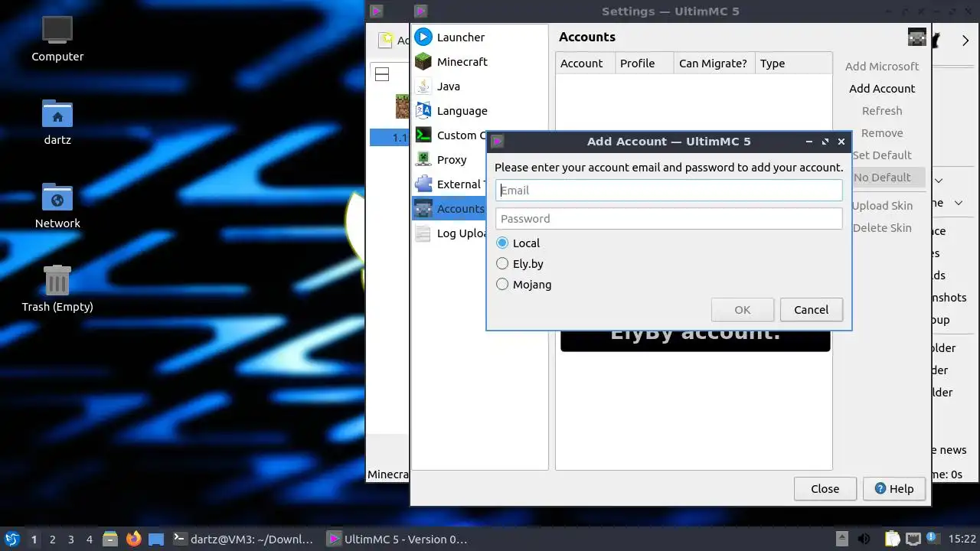Select the Local account type

click(x=518, y=243)
